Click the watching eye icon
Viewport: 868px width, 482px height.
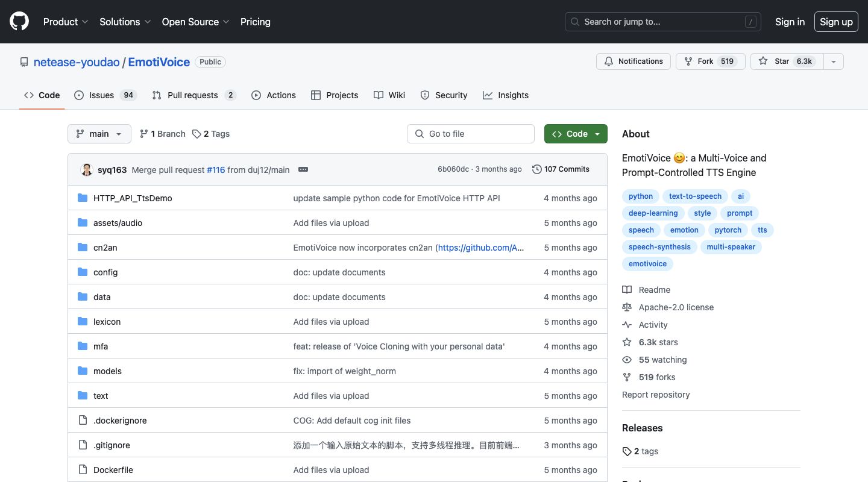pyautogui.click(x=627, y=360)
